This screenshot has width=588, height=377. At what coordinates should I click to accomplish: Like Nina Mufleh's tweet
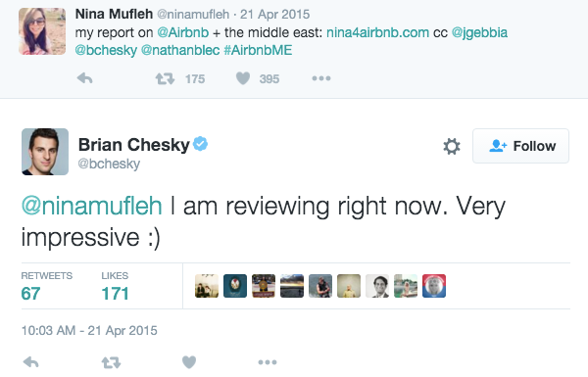[243, 78]
